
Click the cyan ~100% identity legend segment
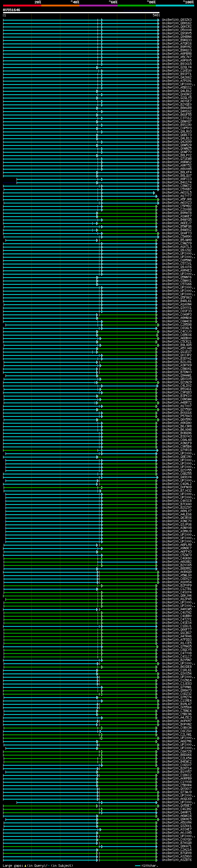point(175,6)
